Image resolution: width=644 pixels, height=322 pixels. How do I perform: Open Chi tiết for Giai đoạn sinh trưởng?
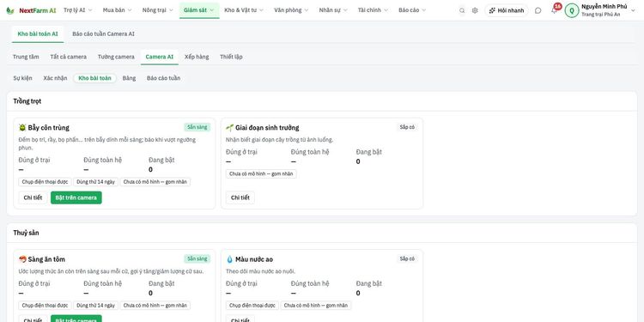coord(240,197)
